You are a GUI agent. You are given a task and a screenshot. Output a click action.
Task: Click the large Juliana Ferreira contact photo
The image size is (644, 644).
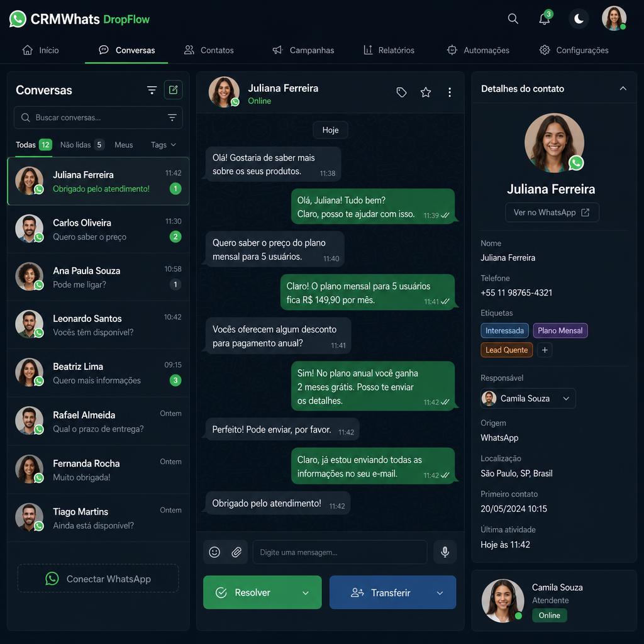(554, 143)
